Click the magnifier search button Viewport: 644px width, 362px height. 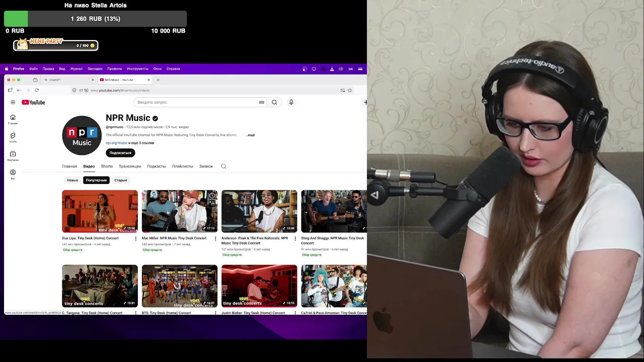[274, 102]
